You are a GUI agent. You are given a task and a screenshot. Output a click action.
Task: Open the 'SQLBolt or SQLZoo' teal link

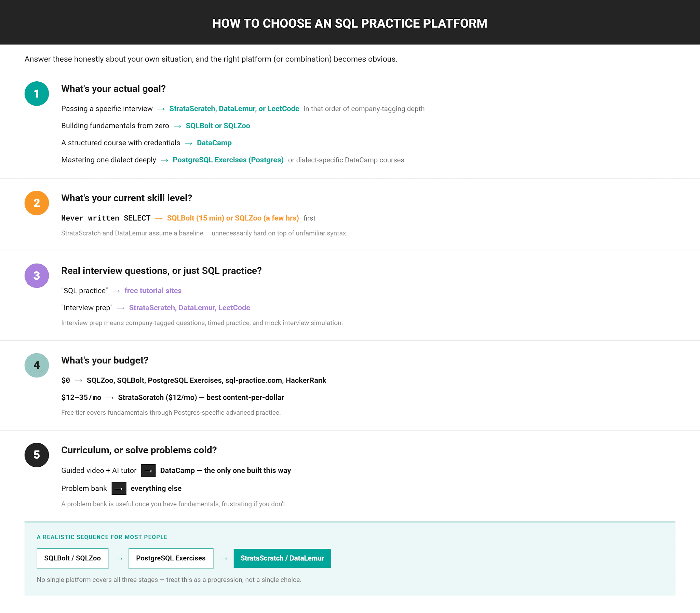tap(218, 126)
